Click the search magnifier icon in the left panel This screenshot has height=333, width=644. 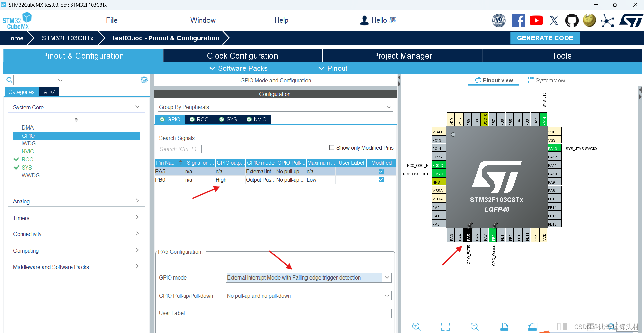[9, 80]
